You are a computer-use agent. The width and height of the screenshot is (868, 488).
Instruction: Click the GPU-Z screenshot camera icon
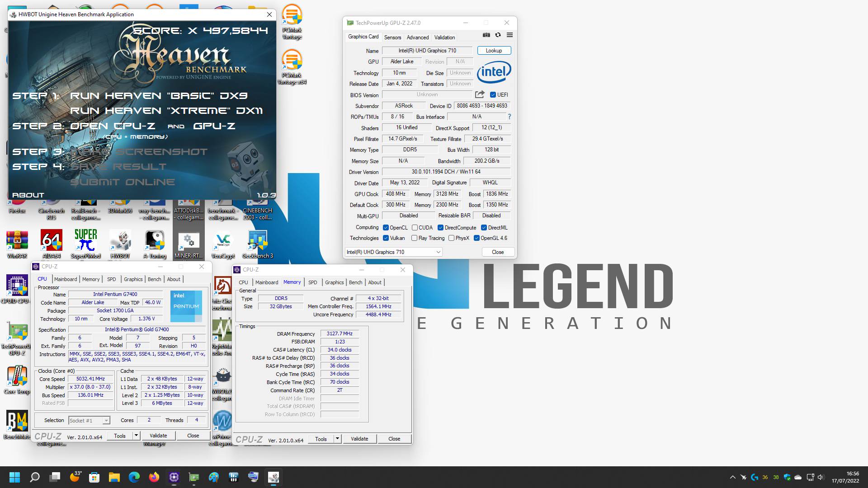pyautogui.click(x=486, y=35)
